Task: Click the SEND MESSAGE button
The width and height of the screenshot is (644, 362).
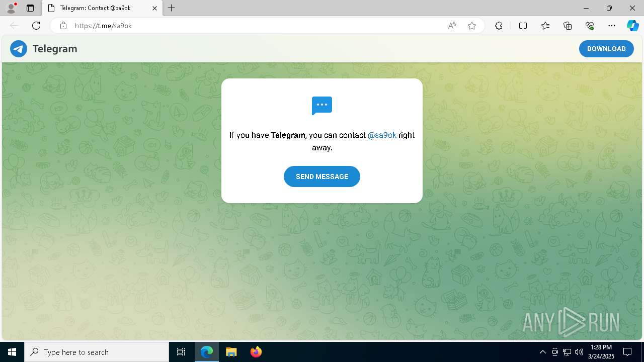Action: tap(322, 176)
